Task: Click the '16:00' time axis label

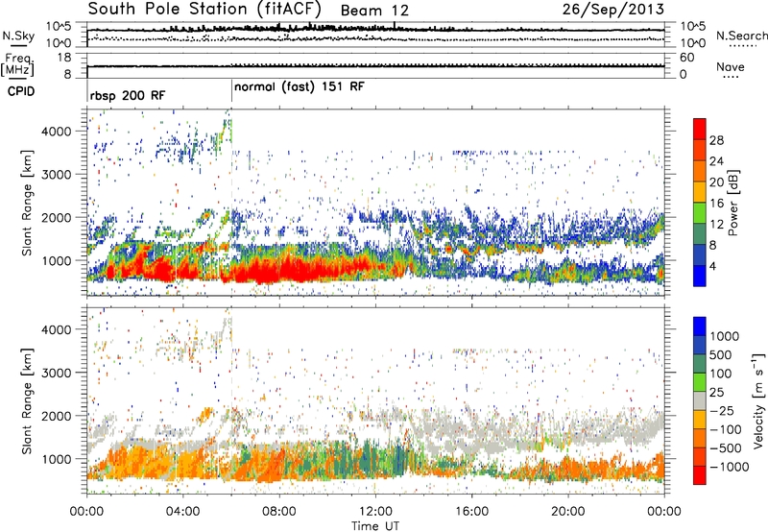Action: coord(471,512)
